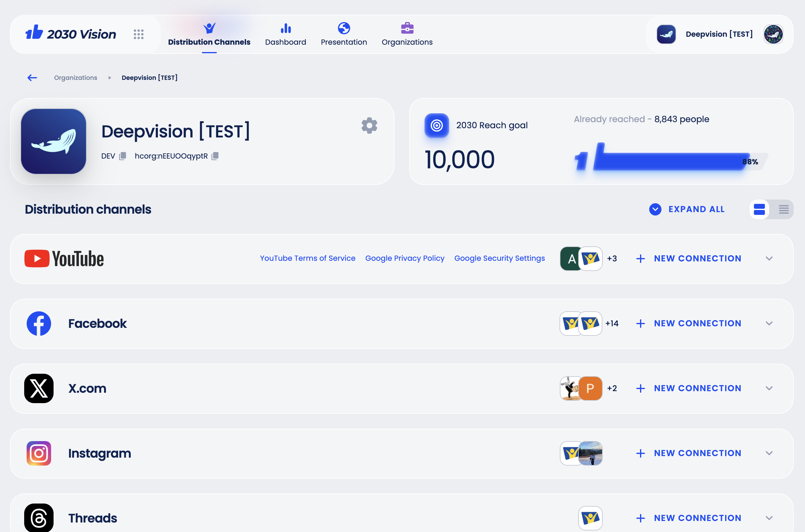Add New Connection for X.com
The height and width of the screenshot is (532, 805).
click(689, 388)
